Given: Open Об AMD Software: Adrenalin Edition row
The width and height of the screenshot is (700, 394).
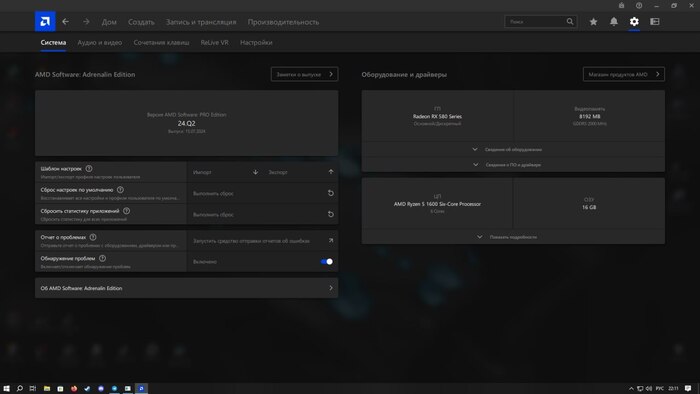Looking at the screenshot, I should click(187, 288).
